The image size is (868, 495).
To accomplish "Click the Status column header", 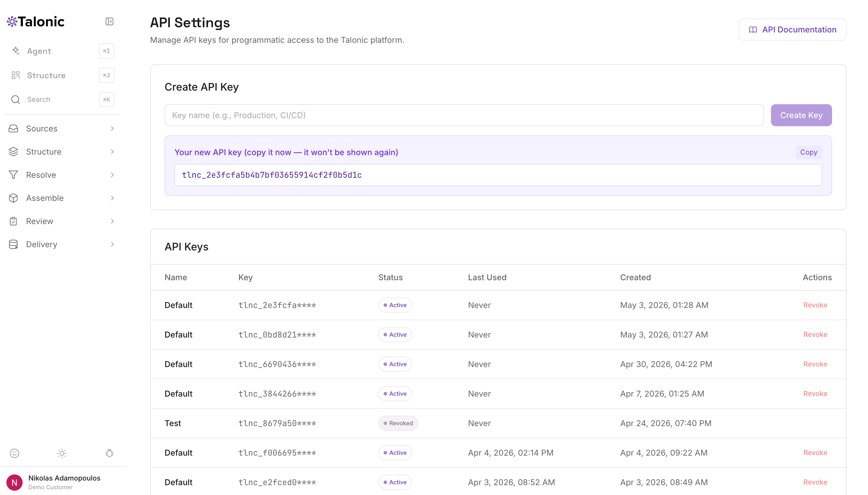I will [390, 277].
